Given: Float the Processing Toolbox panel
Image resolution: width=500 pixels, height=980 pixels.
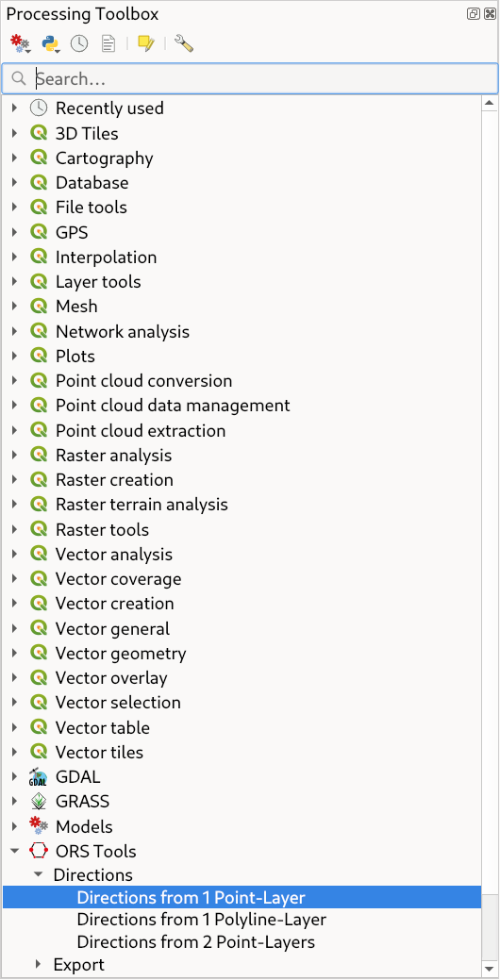Looking at the screenshot, I should coord(474,14).
